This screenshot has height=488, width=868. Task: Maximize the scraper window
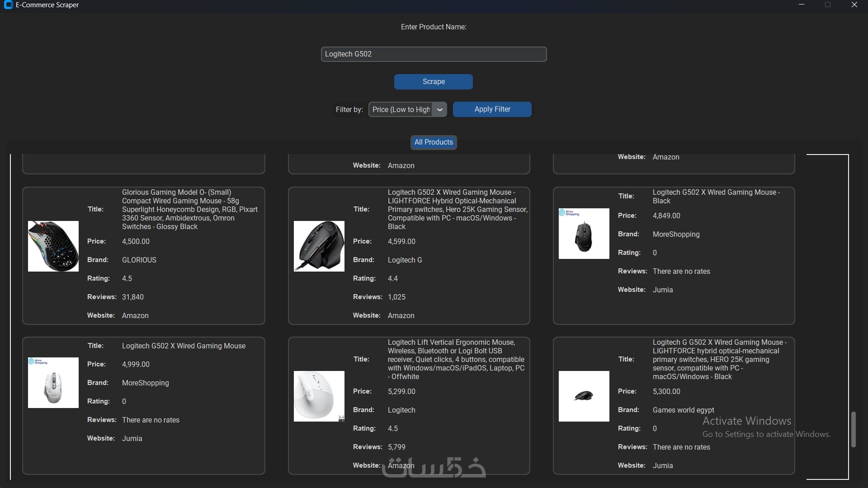[x=828, y=5]
